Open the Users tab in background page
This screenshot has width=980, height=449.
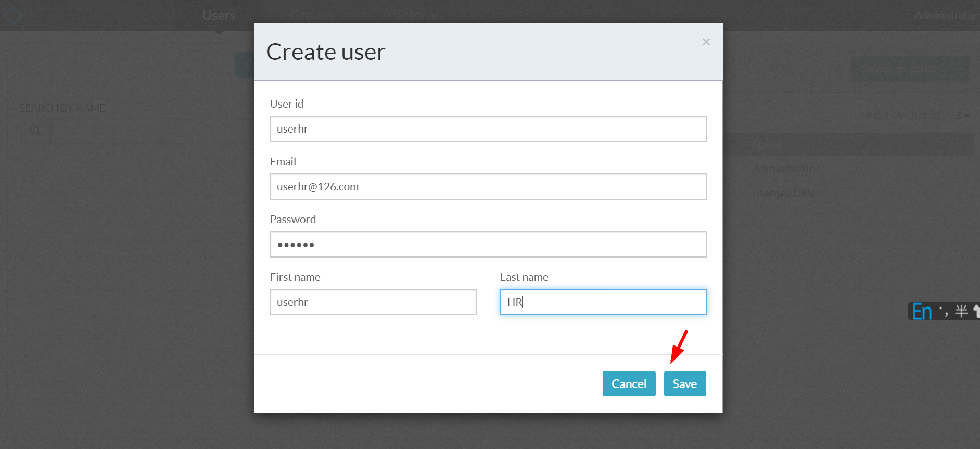pos(219,15)
